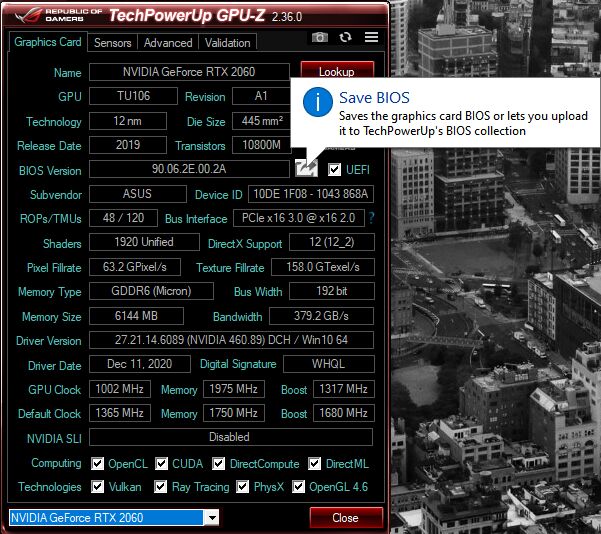The image size is (601, 534).
Task: Click the Name field NVIDIA GeForce RTX 2060
Action: click(x=189, y=72)
